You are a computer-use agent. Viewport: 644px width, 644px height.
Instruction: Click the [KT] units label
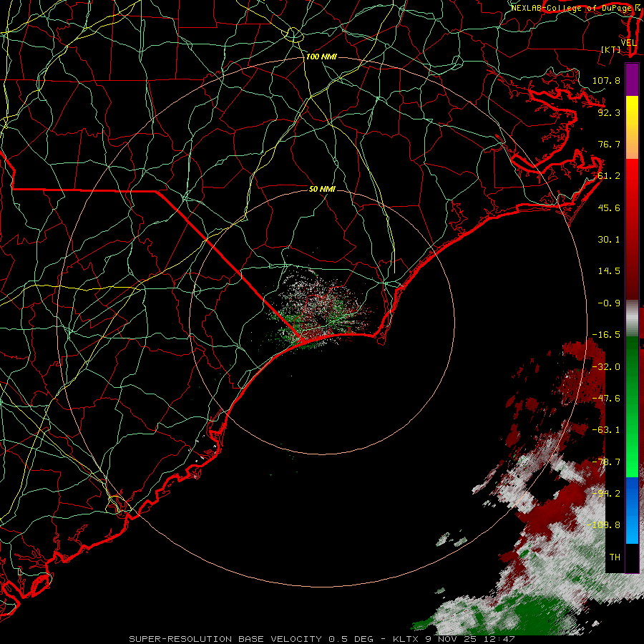click(x=611, y=49)
